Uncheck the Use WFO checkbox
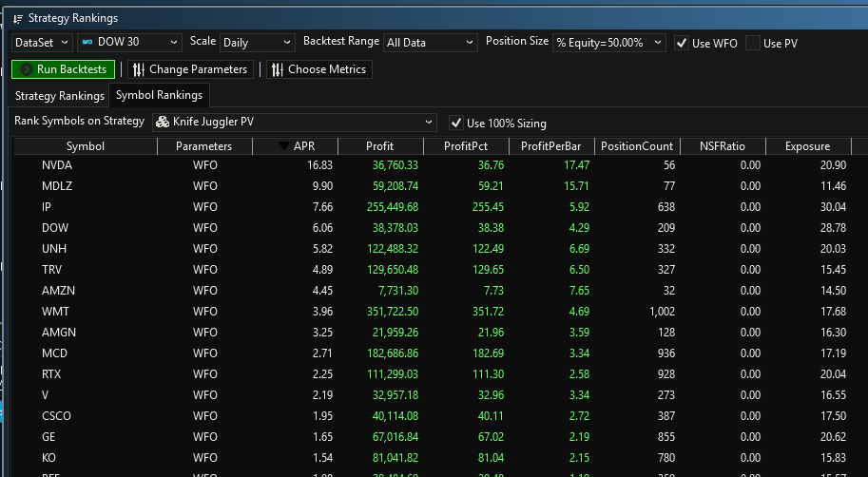This screenshot has height=477, width=868. click(x=681, y=43)
